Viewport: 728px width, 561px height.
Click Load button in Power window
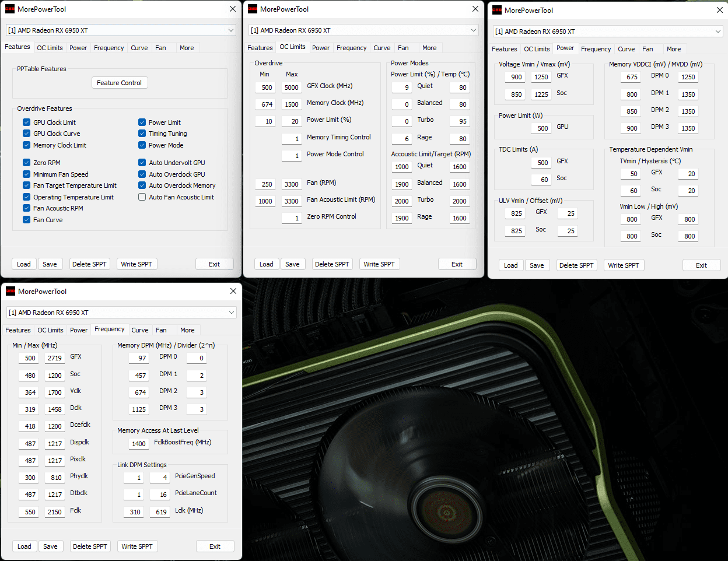click(511, 265)
